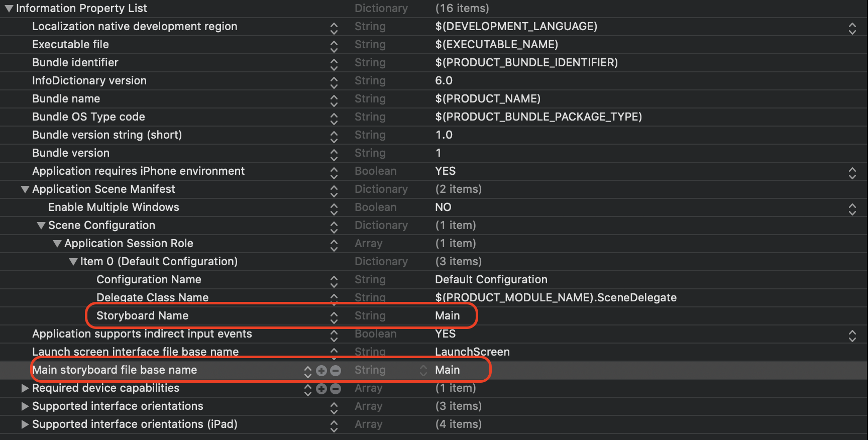This screenshot has height=440, width=868.
Task: Select the Main storyboard file base name key
Action: pyautogui.click(x=115, y=370)
